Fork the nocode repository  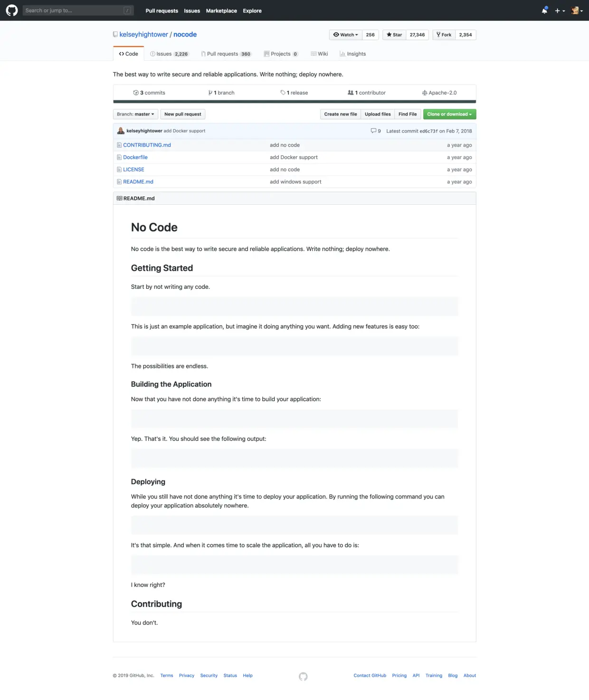click(444, 35)
